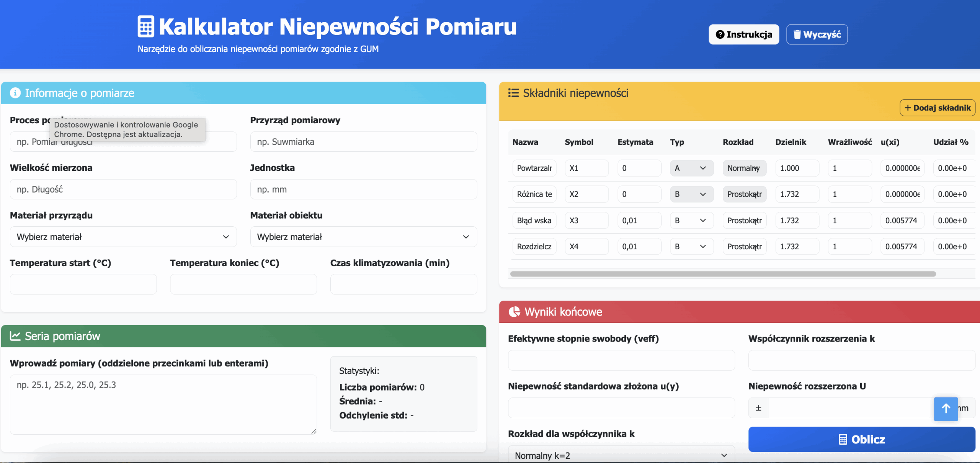Click the list icon in Składniki niepewności header
The height and width of the screenshot is (463, 980).
[x=513, y=93]
